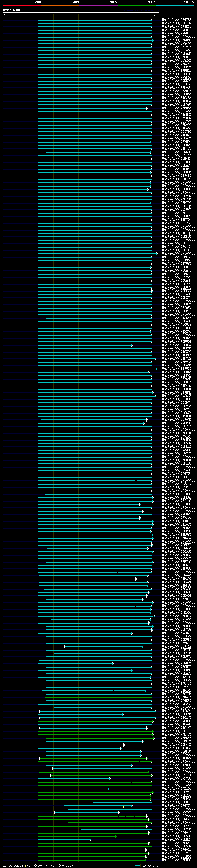This screenshot has width=197, height=868.
Task: Select hit UniRef100_Q6BKF8
Action: pos(177,738)
